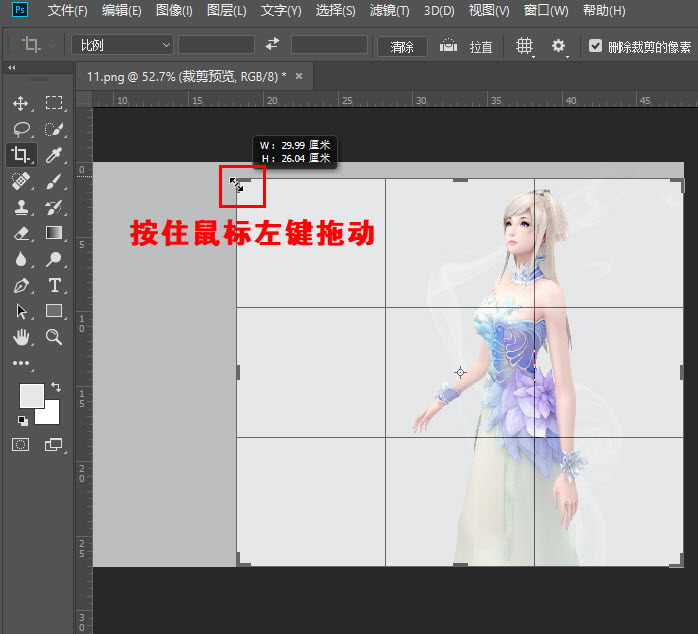The image size is (698, 634).
Task: Open the 图层(L) menu
Action: [x=227, y=10]
